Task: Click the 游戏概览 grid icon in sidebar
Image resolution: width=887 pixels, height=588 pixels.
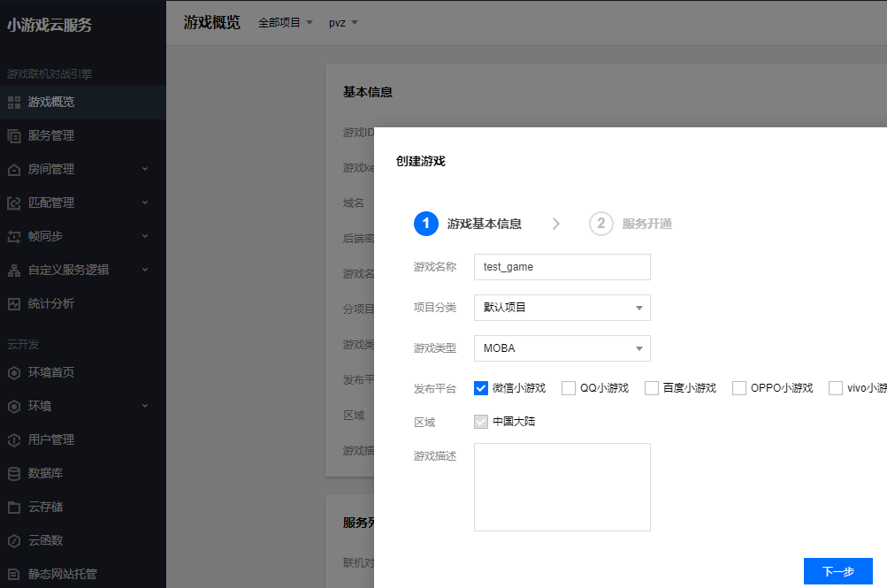Action: tap(14, 103)
